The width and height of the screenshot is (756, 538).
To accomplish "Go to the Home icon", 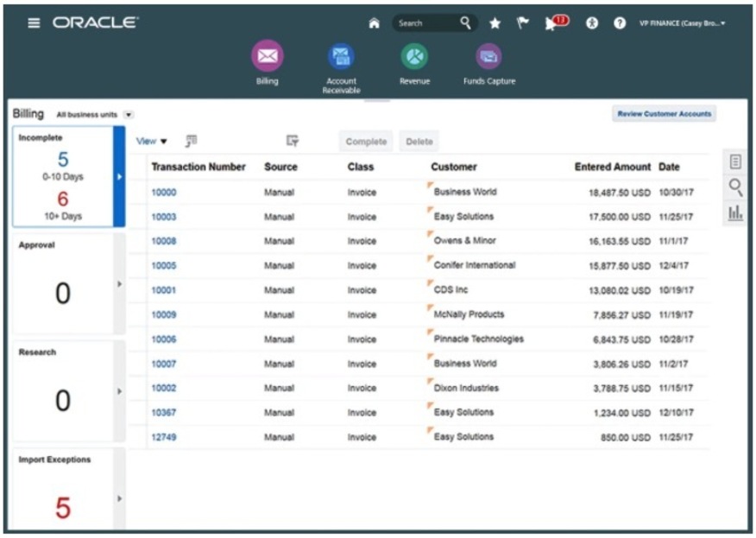I will click(375, 23).
